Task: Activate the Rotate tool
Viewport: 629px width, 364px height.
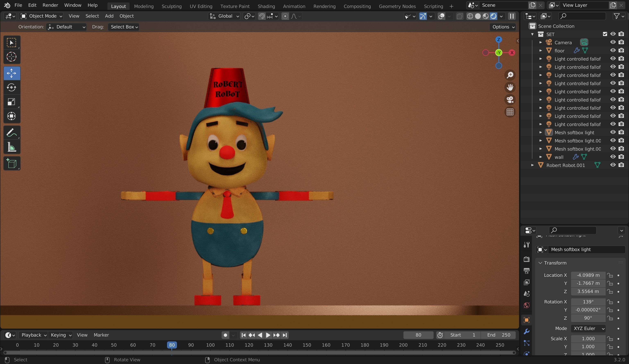Action: pyautogui.click(x=11, y=88)
